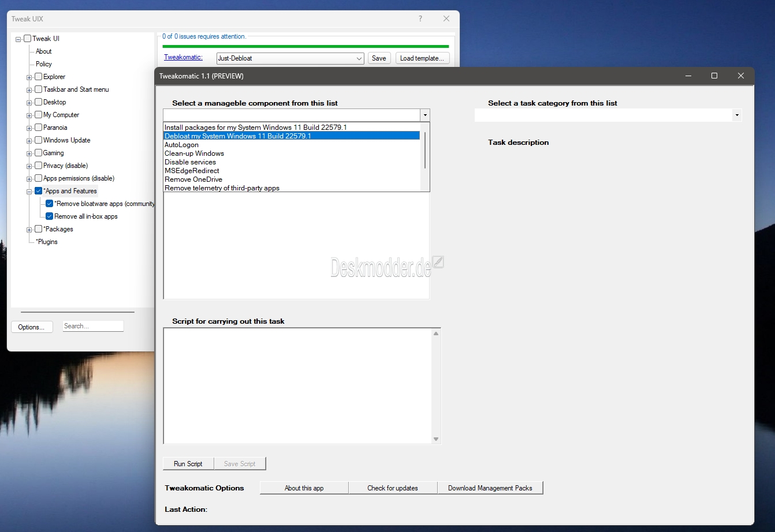Open Policy in the Tweak UI tree
The image size is (775, 532).
pyautogui.click(x=44, y=64)
